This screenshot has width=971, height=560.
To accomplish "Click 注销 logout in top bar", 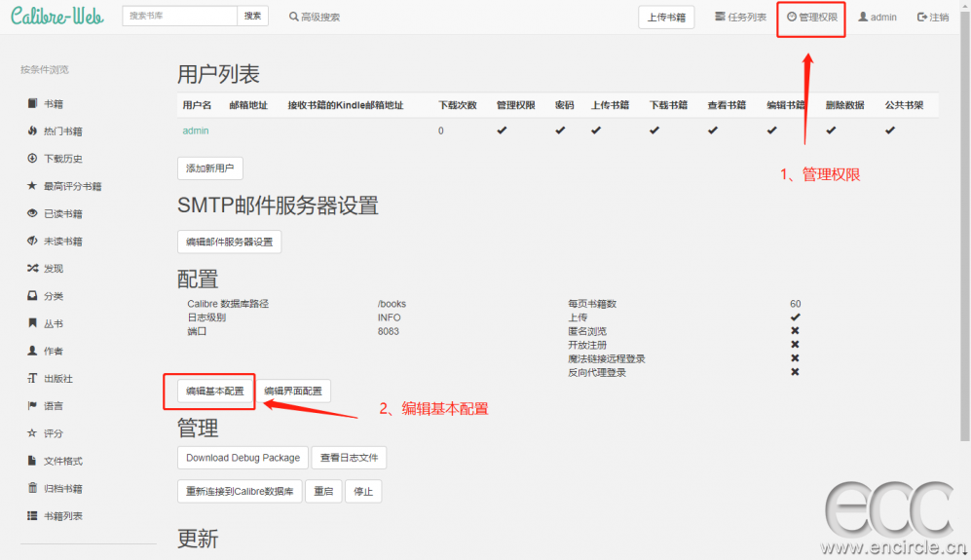I will click(x=932, y=17).
